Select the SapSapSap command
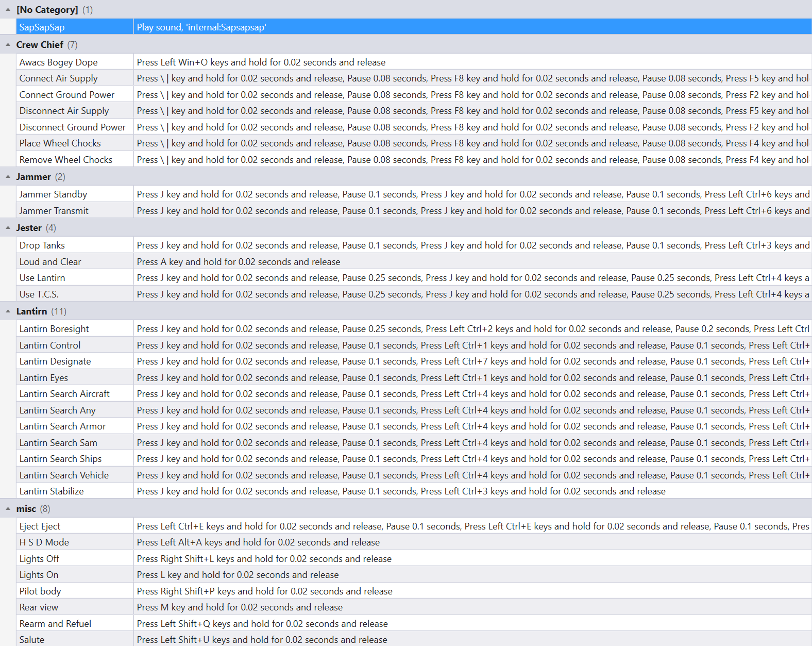812x646 pixels. pyautogui.click(x=42, y=27)
